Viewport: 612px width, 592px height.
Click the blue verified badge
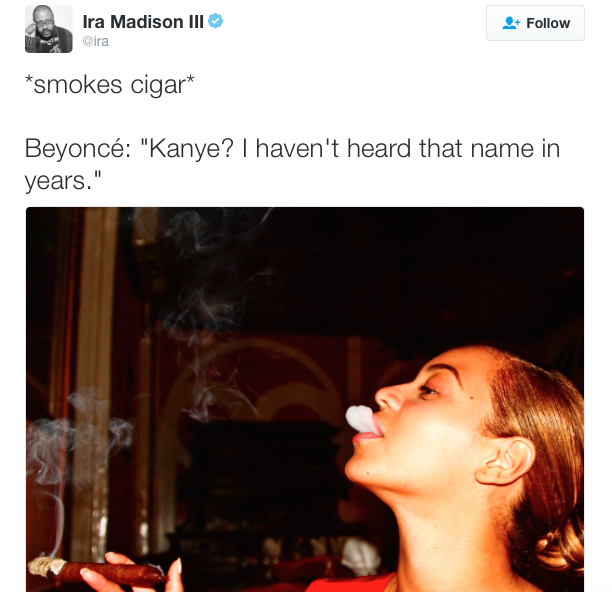[x=215, y=21]
